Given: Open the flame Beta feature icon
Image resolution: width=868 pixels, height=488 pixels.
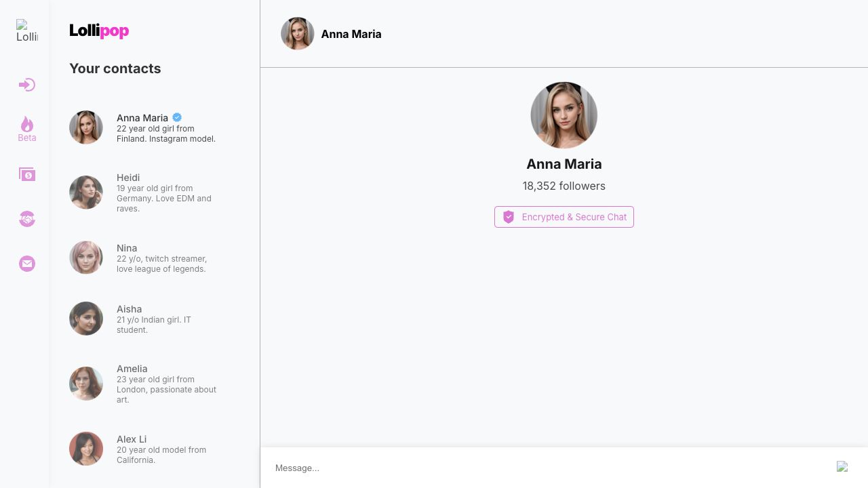Looking at the screenshot, I should coord(27,125).
